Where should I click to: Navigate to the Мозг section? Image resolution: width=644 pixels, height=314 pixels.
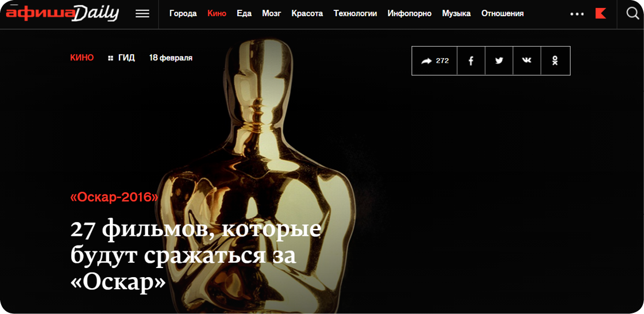click(x=271, y=13)
